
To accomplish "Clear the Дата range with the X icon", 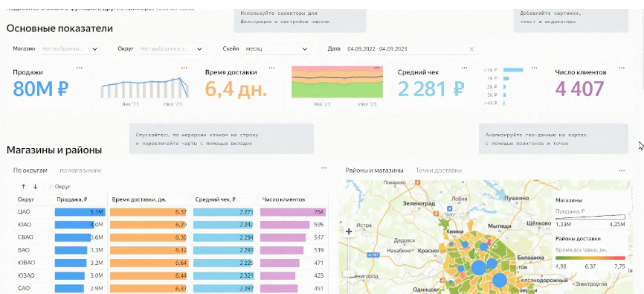I will click(x=471, y=49).
